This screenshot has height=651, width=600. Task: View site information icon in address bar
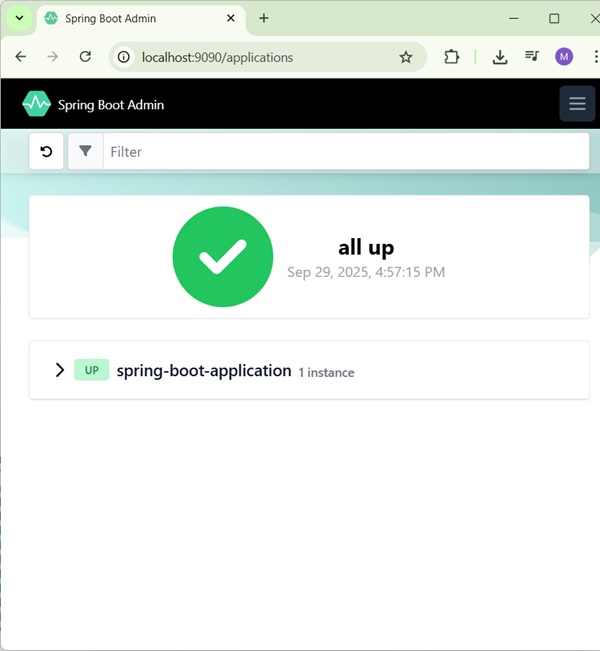pos(123,57)
